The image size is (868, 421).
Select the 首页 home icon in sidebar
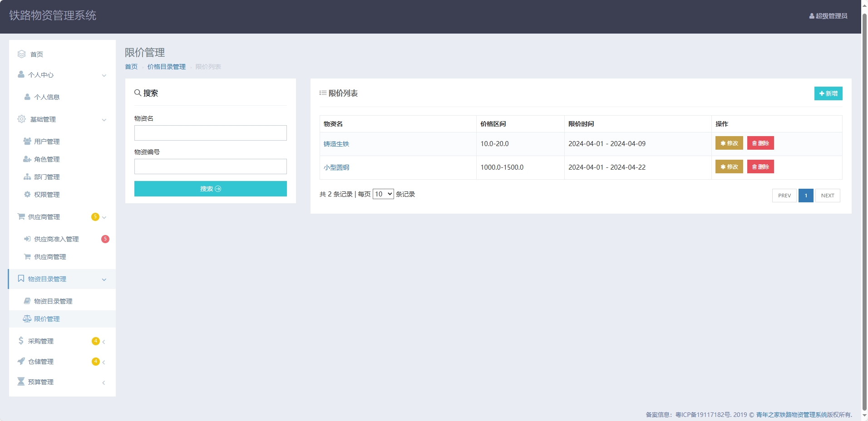coord(21,54)
